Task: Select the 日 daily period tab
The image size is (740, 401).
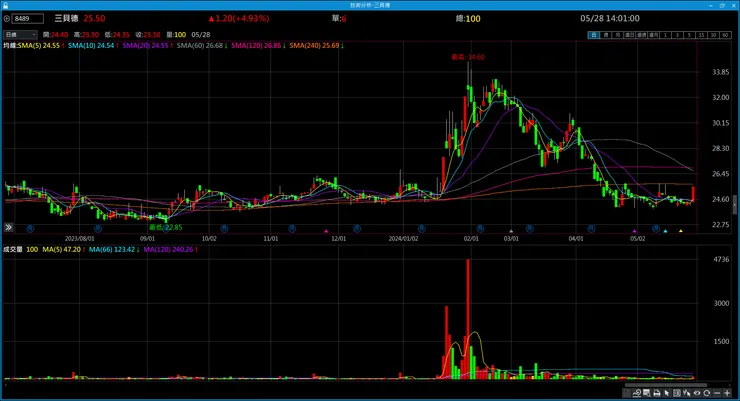Action: click(x=593, y=35)
